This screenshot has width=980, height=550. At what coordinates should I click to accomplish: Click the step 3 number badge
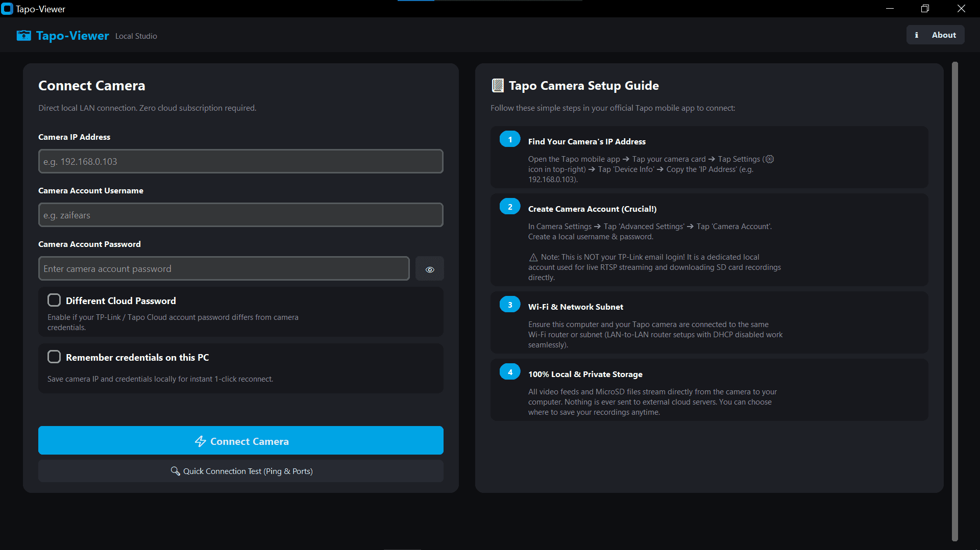pyautogui.click(x=510, y=304)
